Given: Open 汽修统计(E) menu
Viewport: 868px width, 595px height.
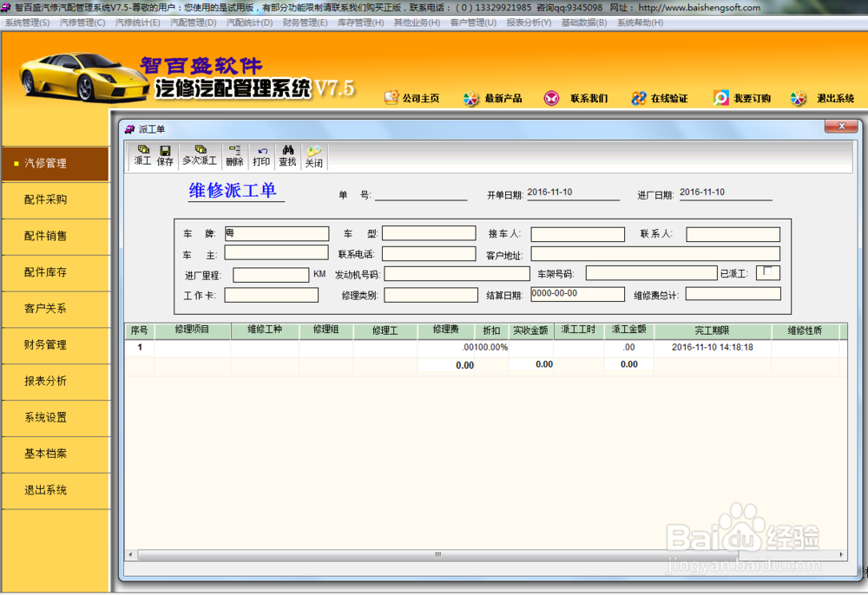Looking at the screenshot, I should point(138,23).
